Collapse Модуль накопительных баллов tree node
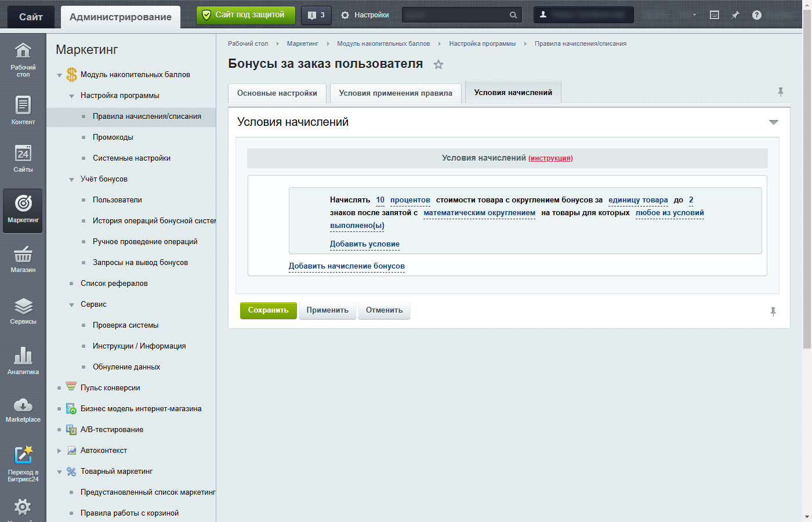The width and height of the screenshot is (812, 522). click(x=59, y=75)
